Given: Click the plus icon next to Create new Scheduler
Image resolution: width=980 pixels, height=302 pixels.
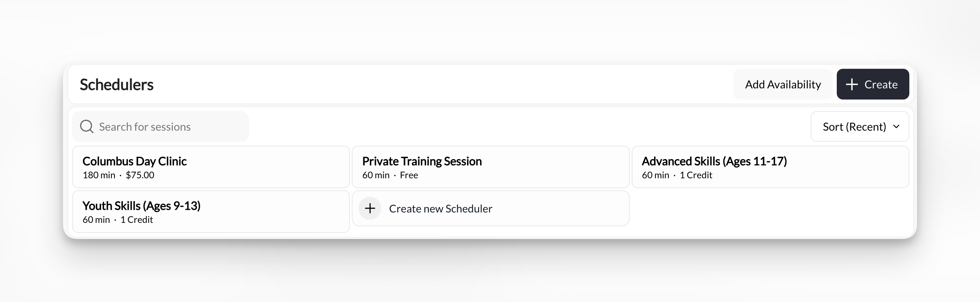Looking at the screenshot, I should (x=370, y=208).
